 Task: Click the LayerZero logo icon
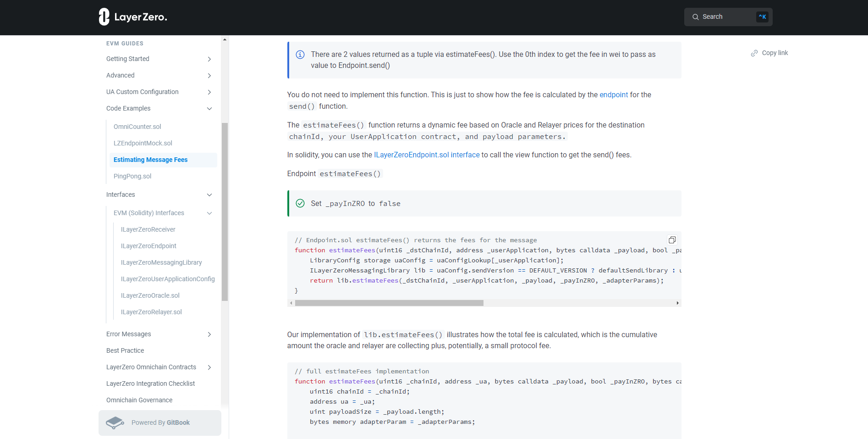point(104,17)
